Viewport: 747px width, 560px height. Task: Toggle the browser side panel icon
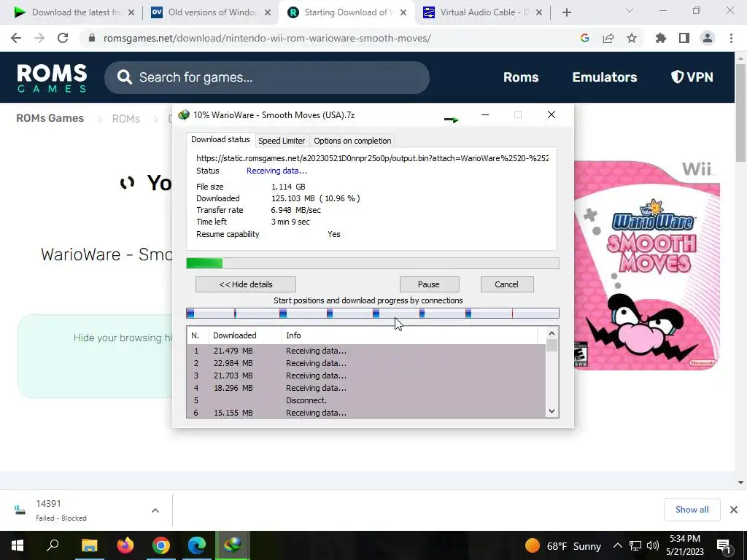point(684,38)
